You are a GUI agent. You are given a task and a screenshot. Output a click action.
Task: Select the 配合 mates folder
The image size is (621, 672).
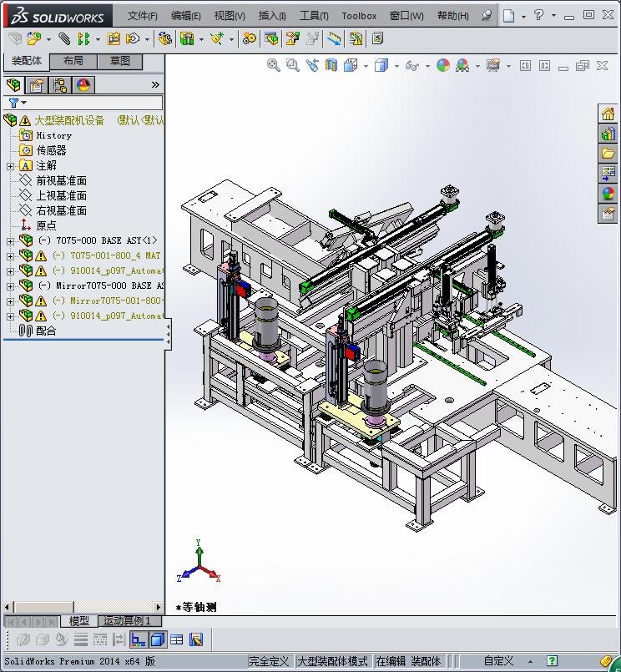coord(46,331)
